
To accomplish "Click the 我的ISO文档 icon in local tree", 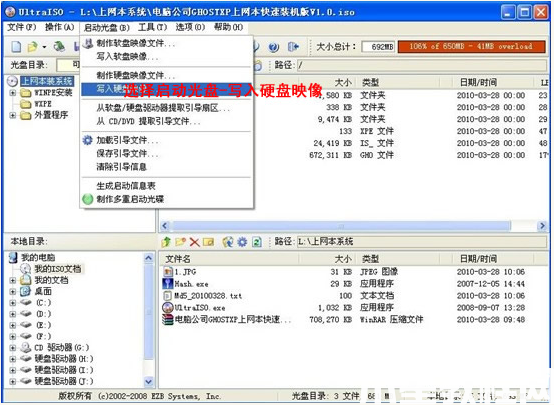I will (x=26, y=269).
